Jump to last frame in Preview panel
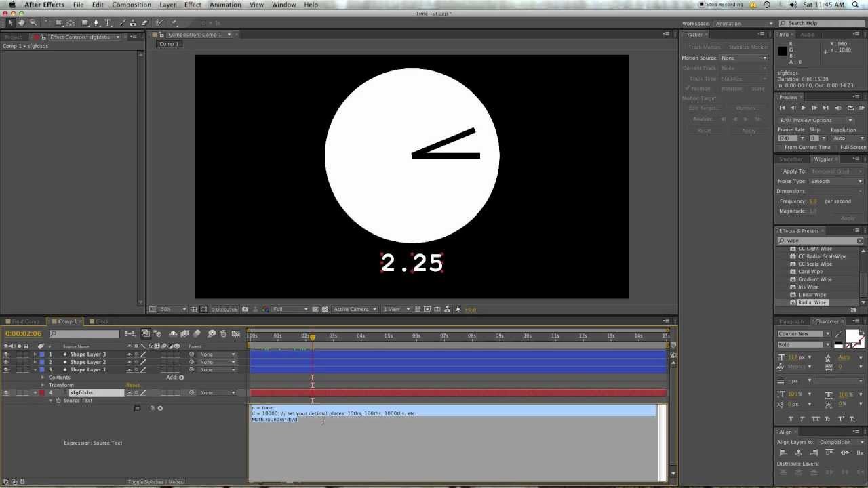The image size is (868, 488). coord(825,108)
